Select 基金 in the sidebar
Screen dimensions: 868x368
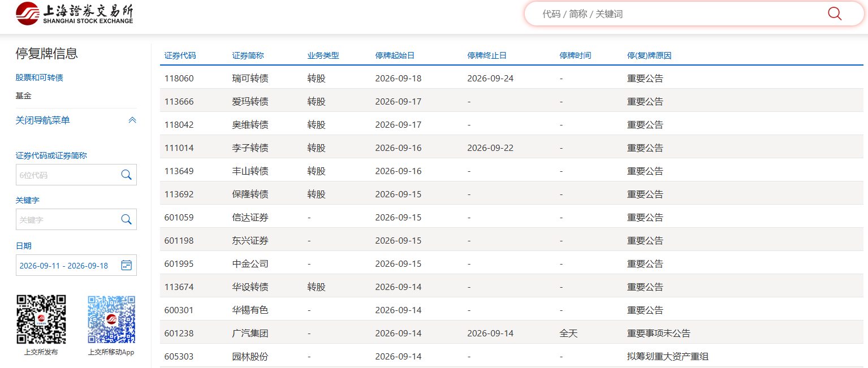pyautogui.click(x=24, y=96)
